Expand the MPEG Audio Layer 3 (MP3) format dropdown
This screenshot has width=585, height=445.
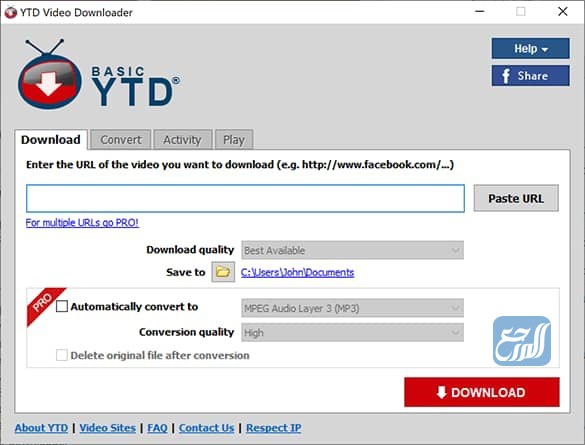pyautogui.click(x=352, y=308)
